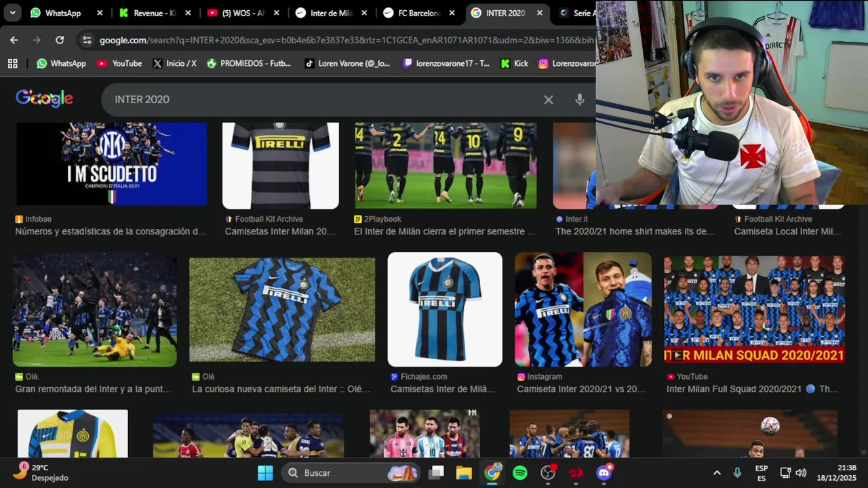
Task: Open Inter Milan Full Squad 2020/2021 result
Action: click(x=752, y=389)
